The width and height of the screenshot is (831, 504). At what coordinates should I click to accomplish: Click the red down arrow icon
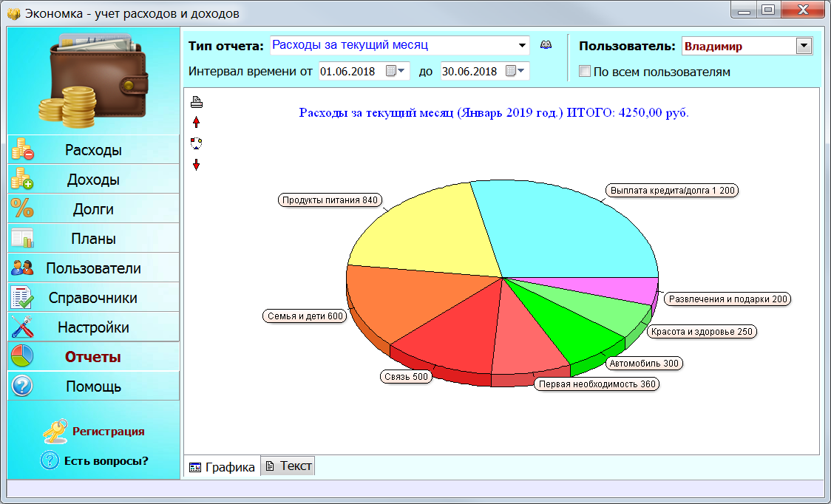(197, 165)
